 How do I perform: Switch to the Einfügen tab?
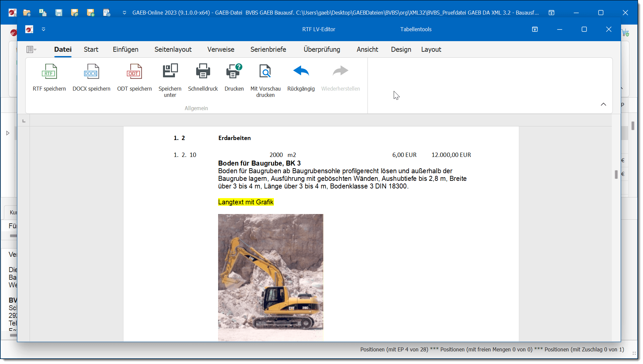[125, 49]
